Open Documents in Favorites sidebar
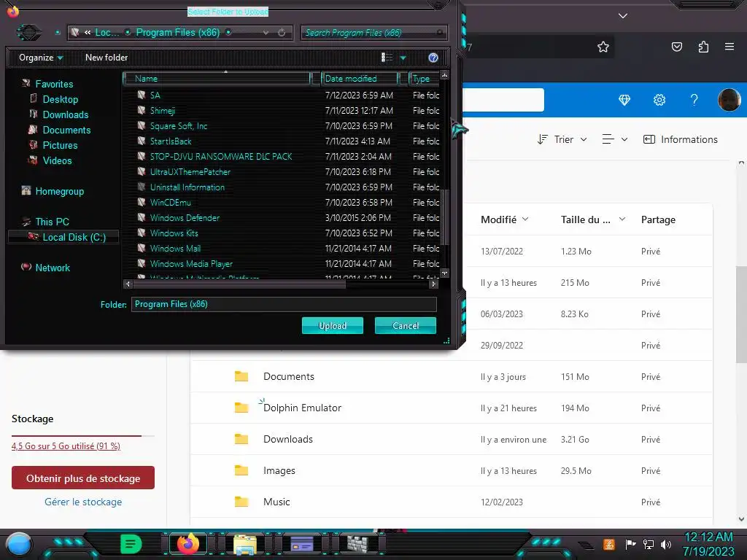 66,130
